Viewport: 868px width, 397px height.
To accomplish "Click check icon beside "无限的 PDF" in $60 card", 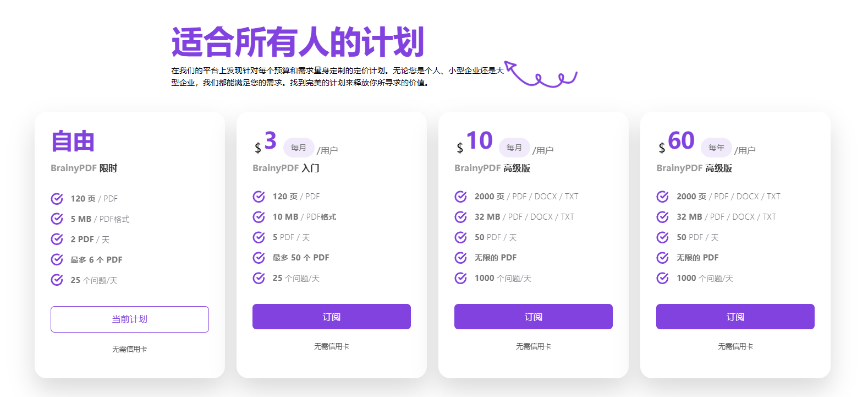I will 663,258.
